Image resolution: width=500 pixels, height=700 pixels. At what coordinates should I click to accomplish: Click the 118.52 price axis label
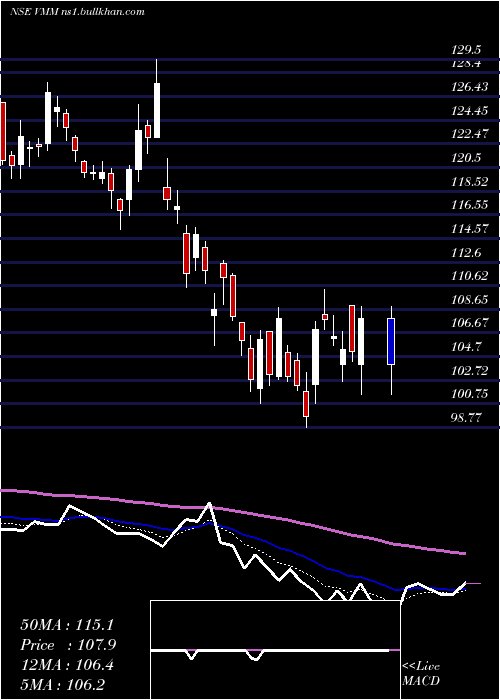coord(470,182)
